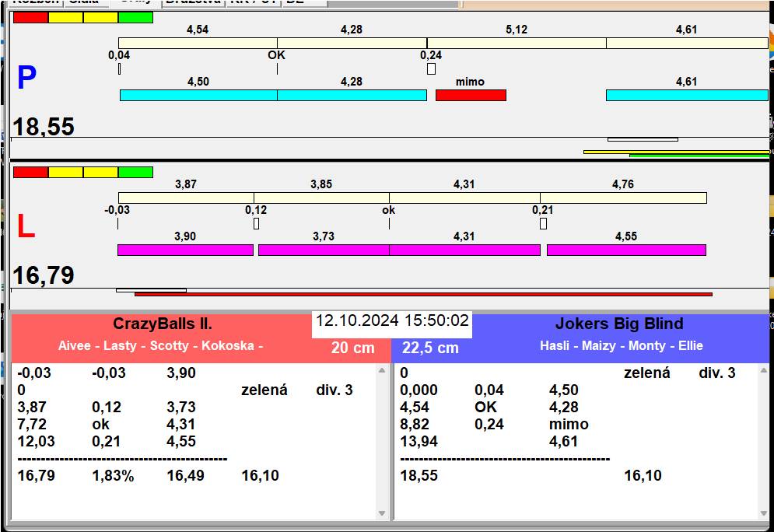Click the 22,5 cm jump height label

tap(430, 348)
